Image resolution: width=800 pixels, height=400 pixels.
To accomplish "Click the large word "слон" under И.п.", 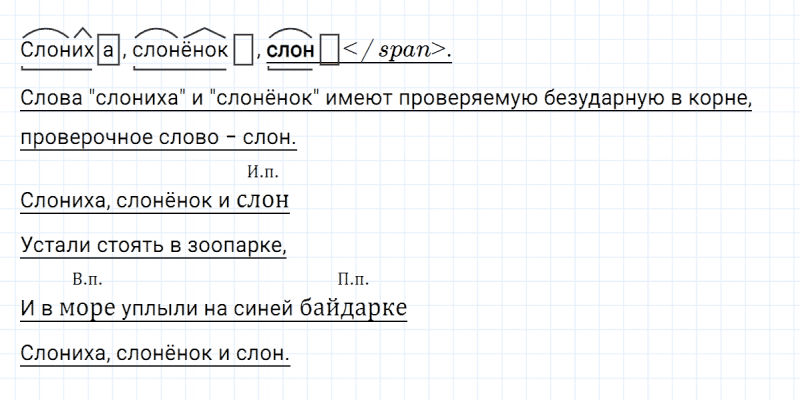I will (264, 201).
